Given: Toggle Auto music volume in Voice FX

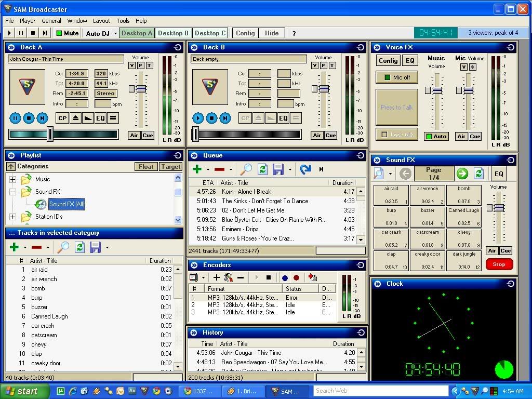Looking at the screenshot, I should click(x=436, y=137).
